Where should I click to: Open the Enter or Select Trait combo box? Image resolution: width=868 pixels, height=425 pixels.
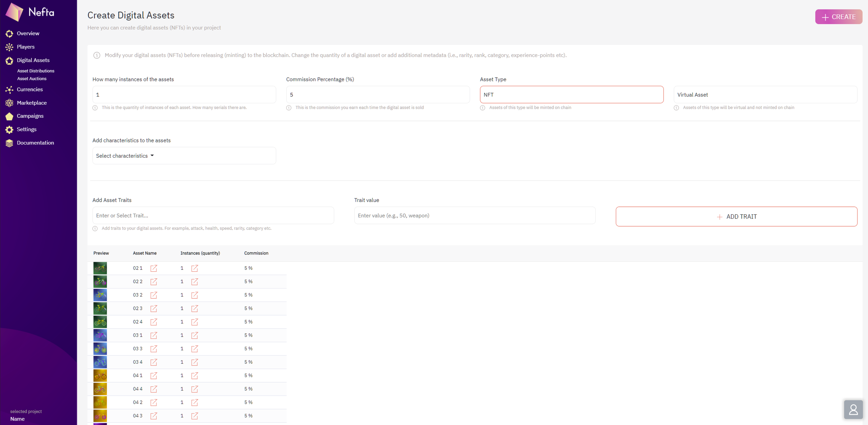(x=213, y=215)
